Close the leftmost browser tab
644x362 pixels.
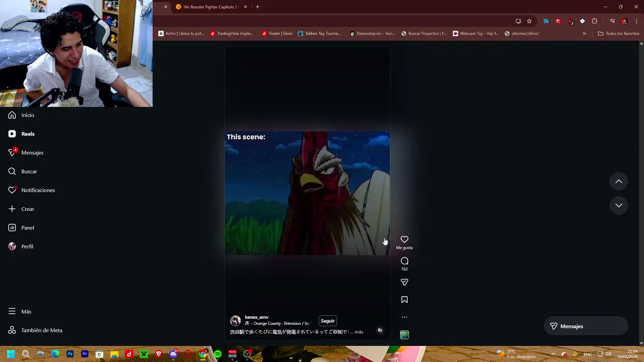[166, 7]
